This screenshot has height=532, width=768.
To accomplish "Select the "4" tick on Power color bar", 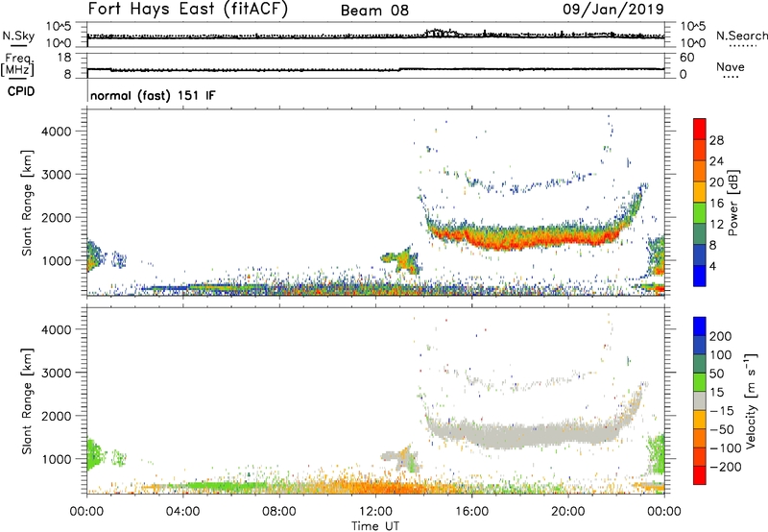I will [x=712, y=266].
